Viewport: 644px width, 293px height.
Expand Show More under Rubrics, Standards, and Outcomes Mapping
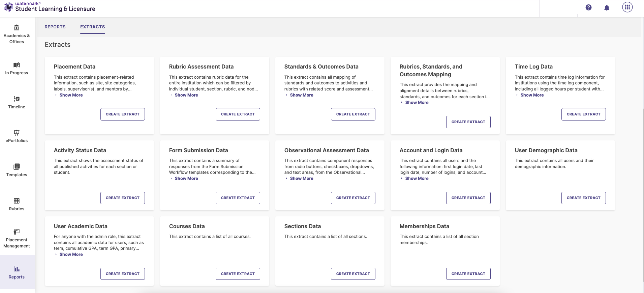[417, 103]
